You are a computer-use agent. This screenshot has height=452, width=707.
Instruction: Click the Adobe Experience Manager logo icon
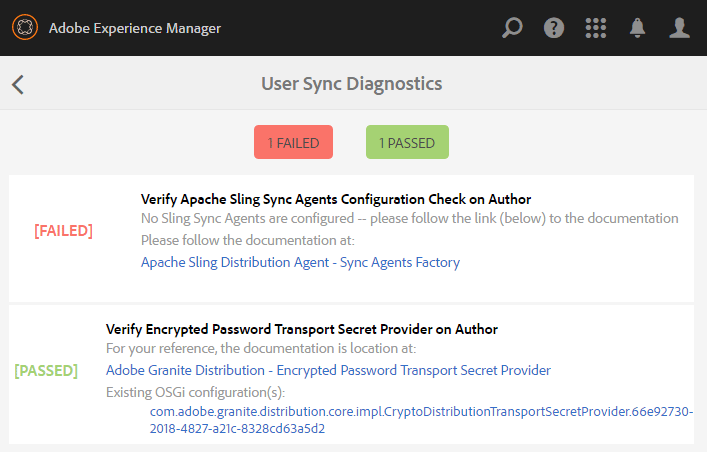coord(25,27)
